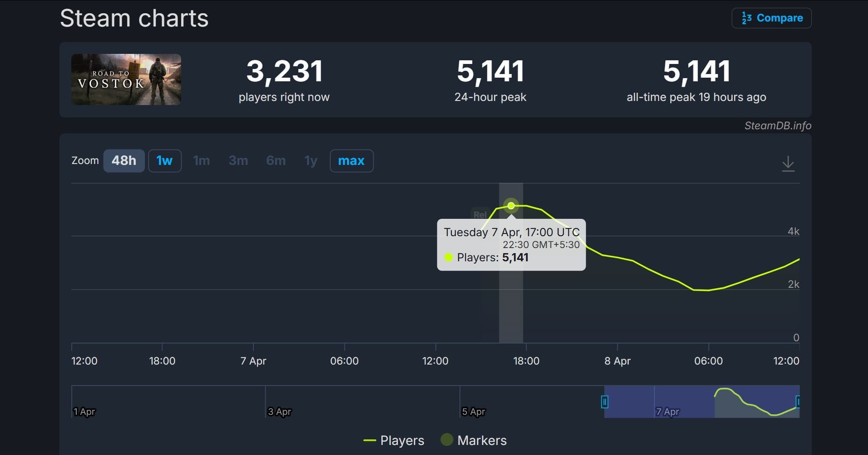
Task: Select the 48h zoom range
Action: [124, 161]
